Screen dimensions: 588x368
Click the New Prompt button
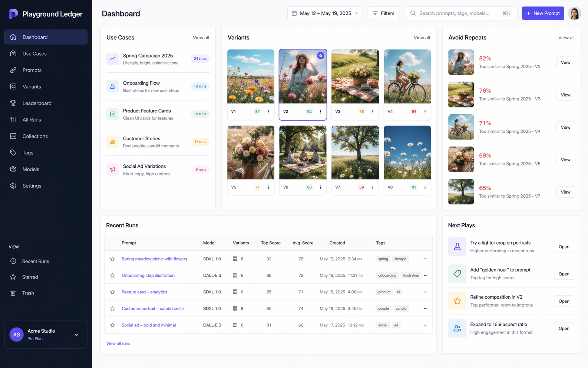(x=543, y=13)
